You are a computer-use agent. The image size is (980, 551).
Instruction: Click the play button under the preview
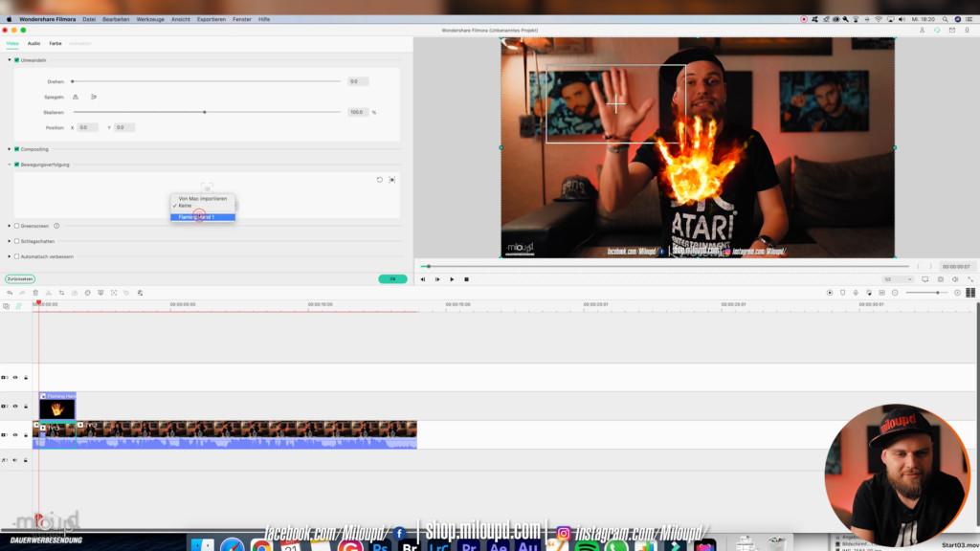pos(452,279)
